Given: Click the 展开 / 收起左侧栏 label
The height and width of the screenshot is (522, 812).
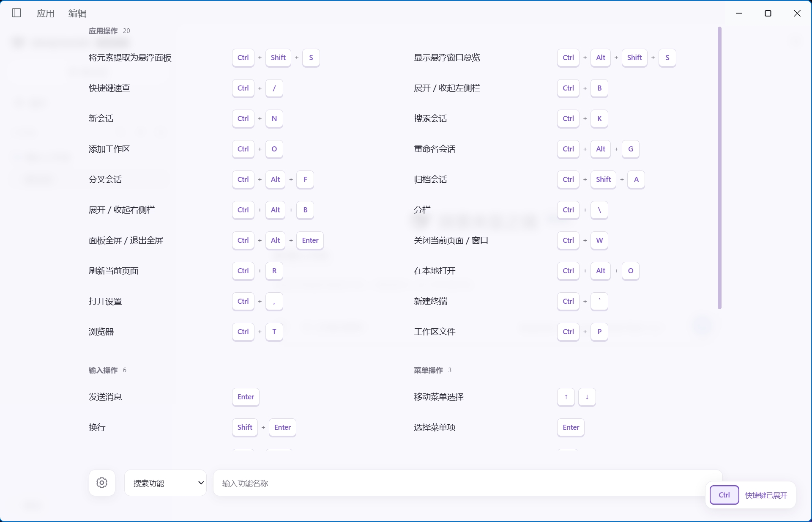Looking at the screenshot, I should (447, 88).
